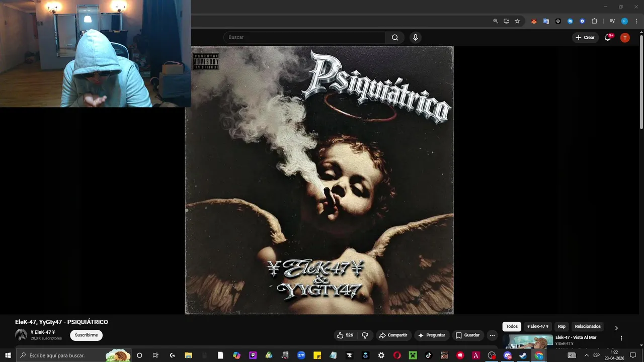Open the Chrome three-dot menu
The image size is (644, 362).
click(635, 21)
